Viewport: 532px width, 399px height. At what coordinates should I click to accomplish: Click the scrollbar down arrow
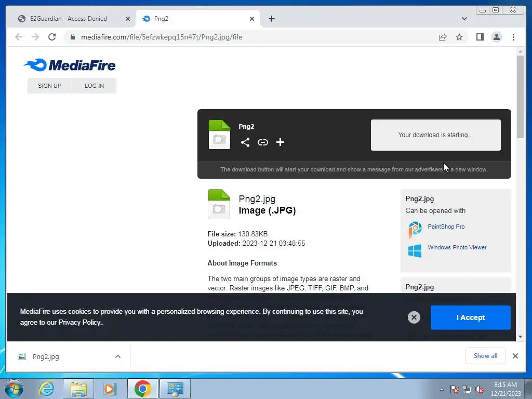tap(520, 337)
